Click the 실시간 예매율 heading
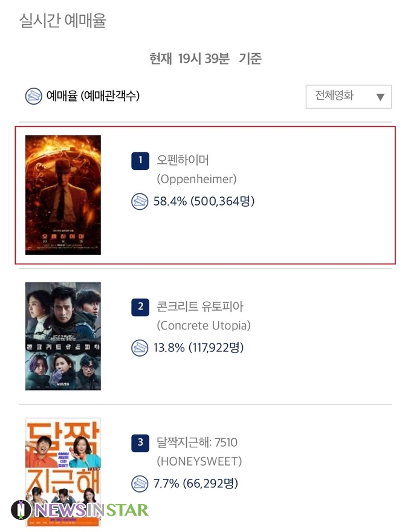Image resolution: width=411 pixels, height=532 pixels. [x=63, y=21]
